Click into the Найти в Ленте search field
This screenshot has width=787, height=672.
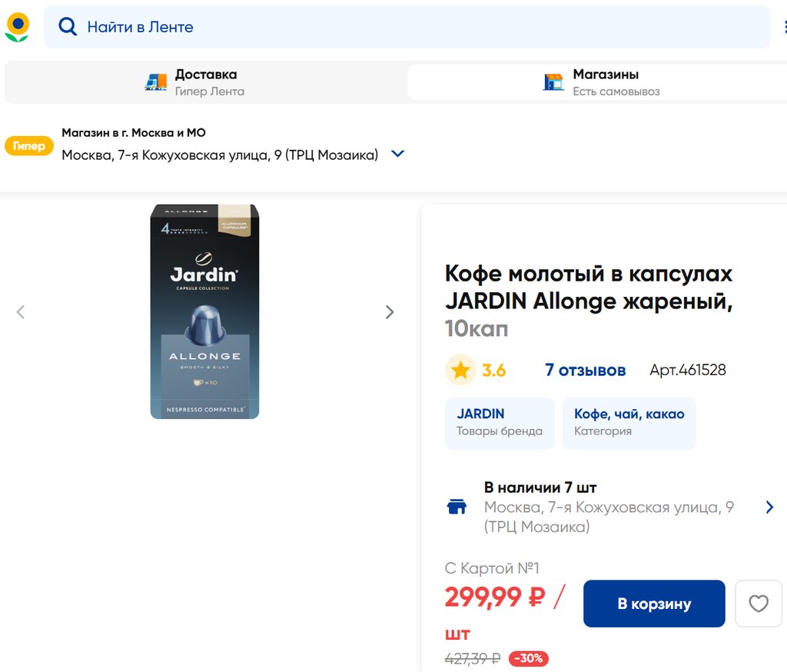(415, 27)
